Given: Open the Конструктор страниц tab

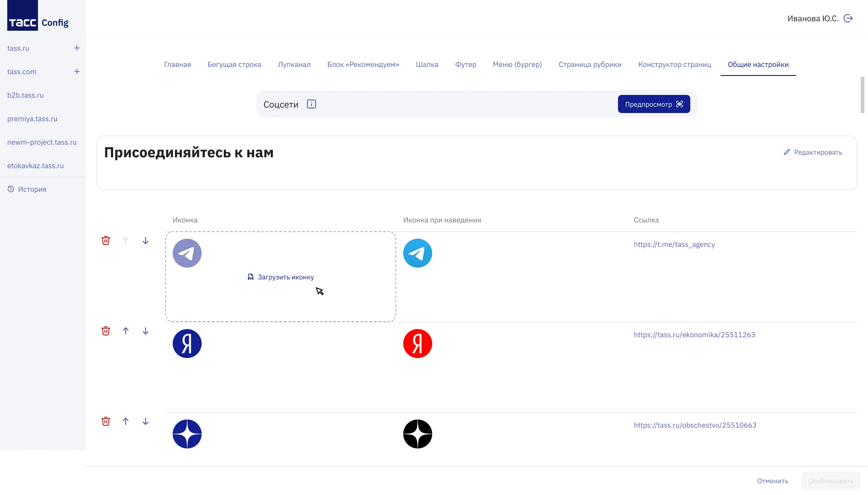Looking at the screenshot, I should click(x=675, y=65).
